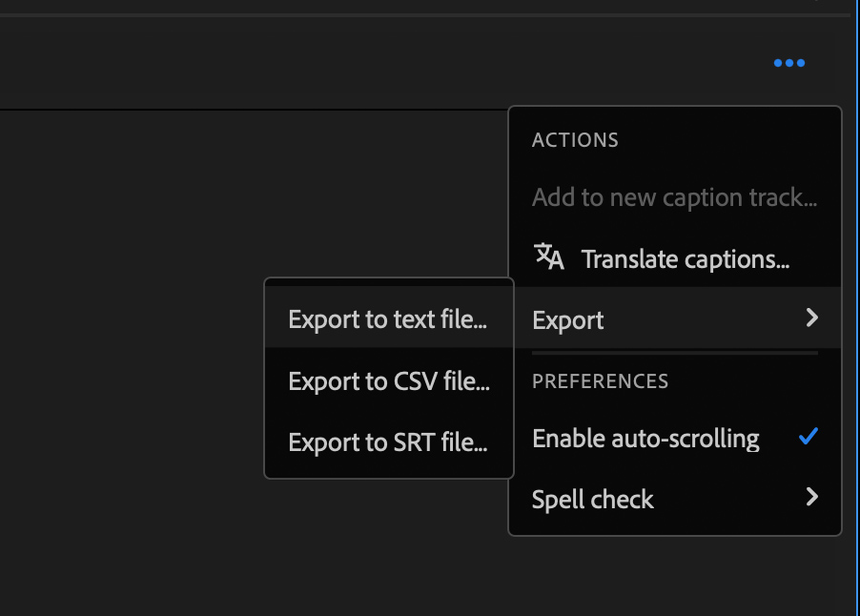860x616 pixels.
Task: Click the divider line below Export
Action: (675, 353)
